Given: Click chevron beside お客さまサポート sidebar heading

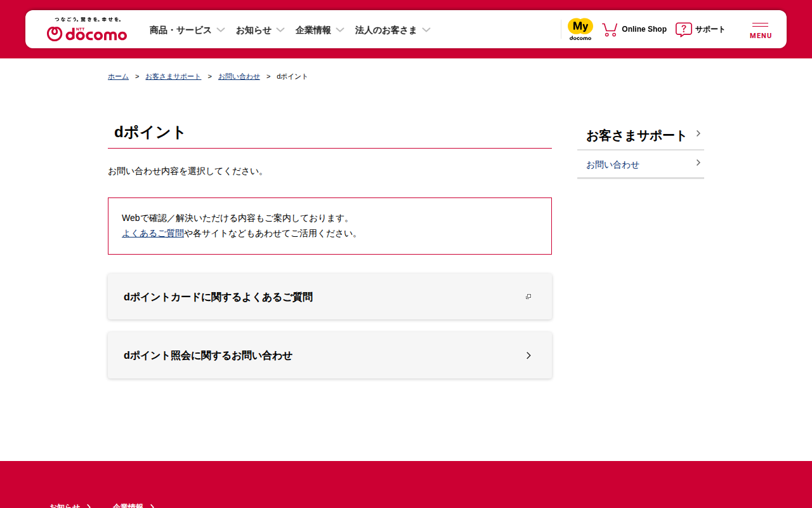Looking at the screenshot, I should pos(698,133).
